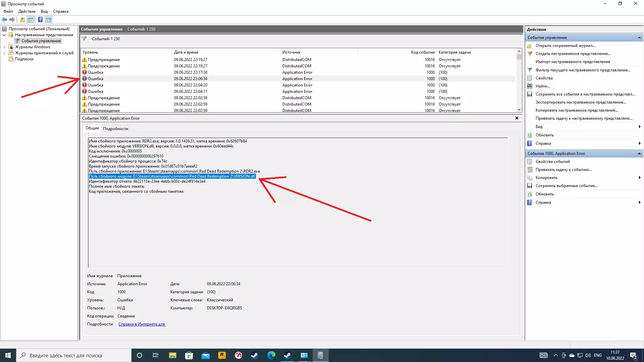Click the back arrow toolbar icon

pos(4,19)
